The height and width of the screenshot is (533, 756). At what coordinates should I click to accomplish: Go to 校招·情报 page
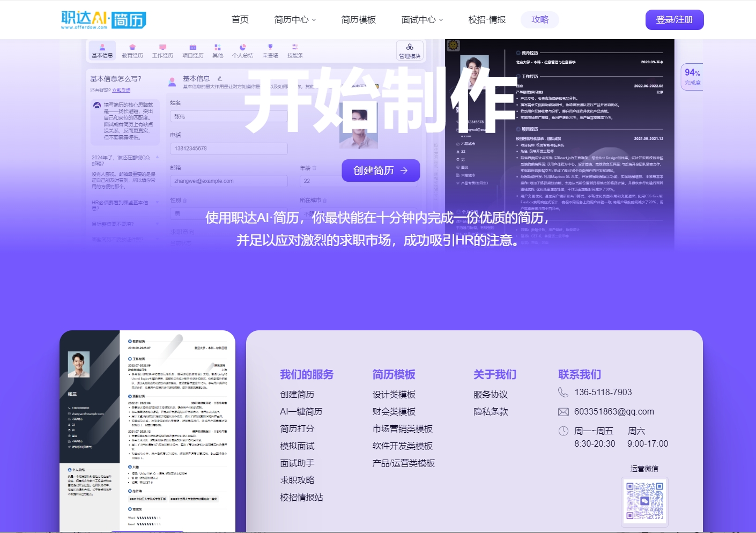(x=487, y=20)
